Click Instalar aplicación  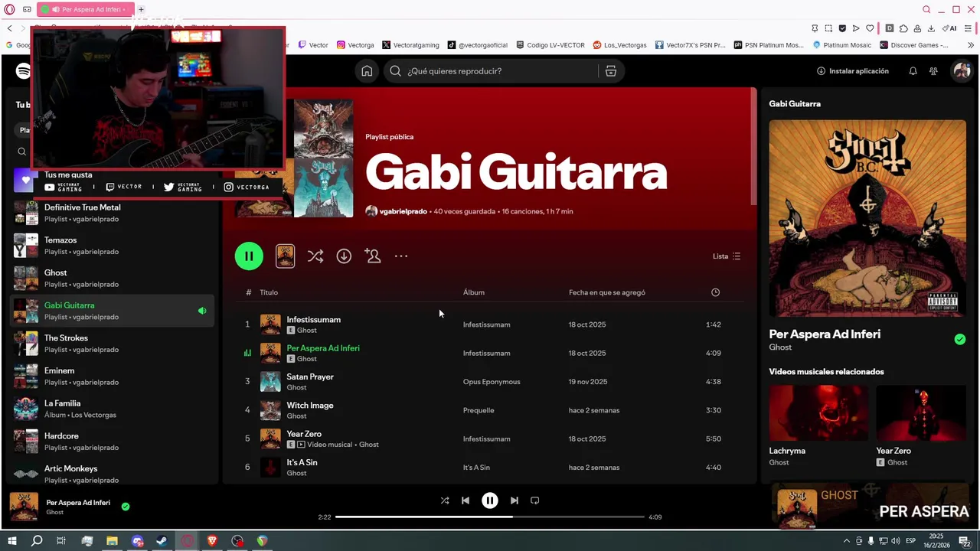[x=853, y=71]
